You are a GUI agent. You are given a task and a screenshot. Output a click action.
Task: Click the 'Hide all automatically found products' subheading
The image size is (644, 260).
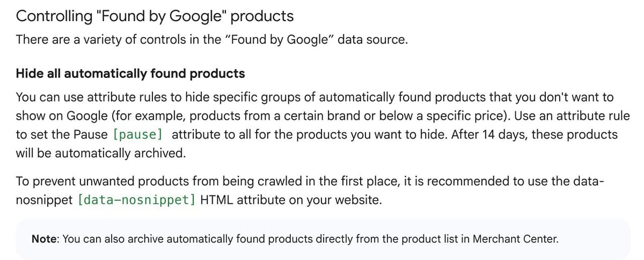[130, 74]
